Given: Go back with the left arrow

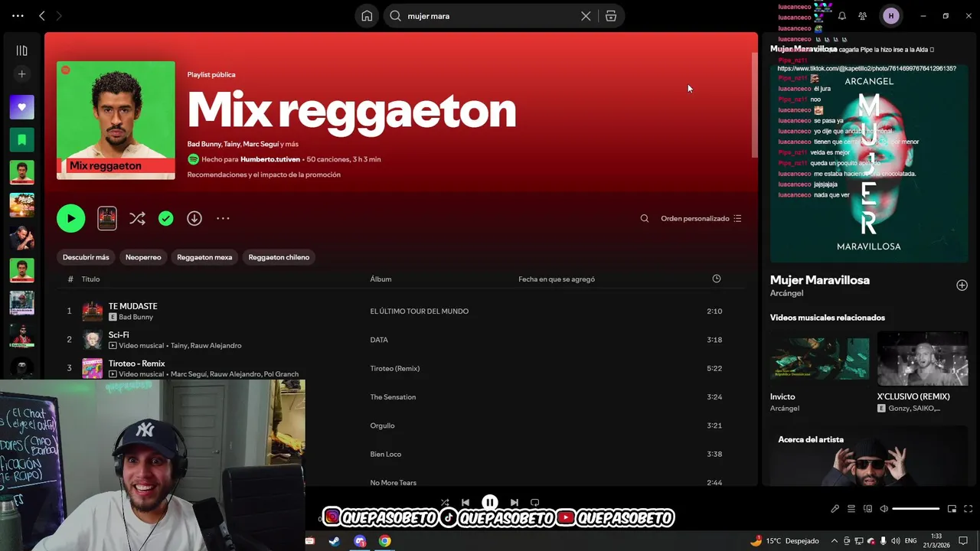Looking at the screenshot, I should point(42,15).
